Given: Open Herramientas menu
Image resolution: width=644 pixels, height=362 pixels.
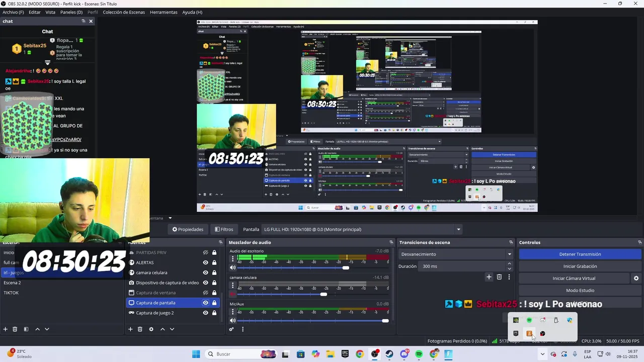Looking at the screenshot, I should tap(164, 12).
